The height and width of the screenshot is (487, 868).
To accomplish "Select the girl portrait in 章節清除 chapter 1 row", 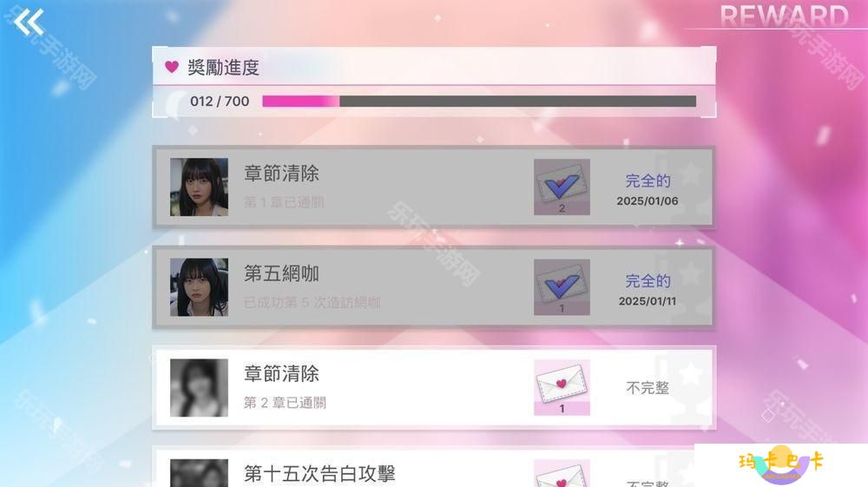I will click(199, 187).
